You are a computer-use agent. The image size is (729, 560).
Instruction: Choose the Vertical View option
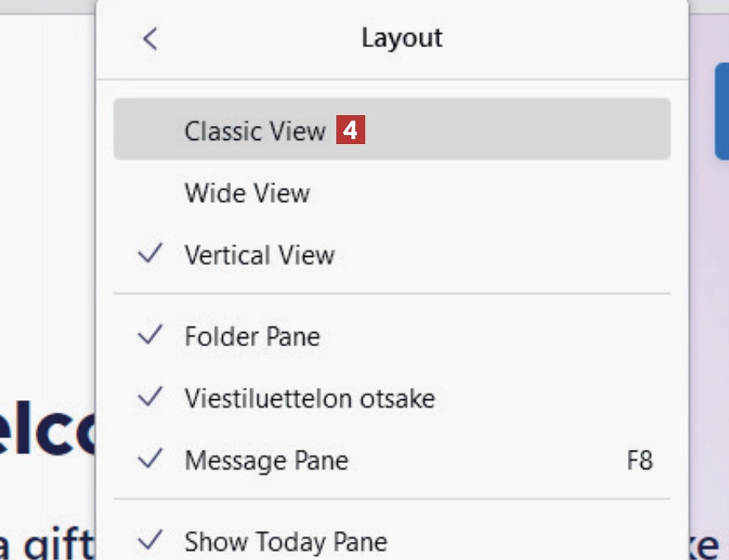point(259,254)
